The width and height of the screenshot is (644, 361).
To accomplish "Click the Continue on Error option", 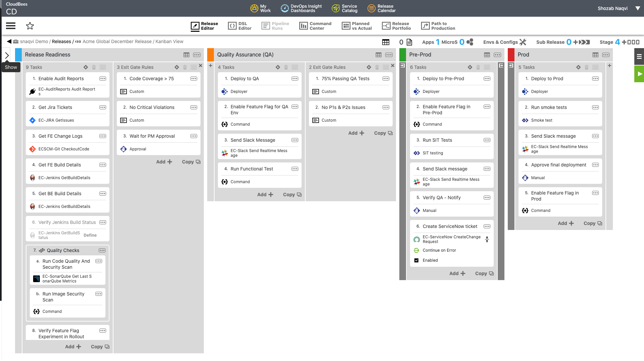I will click(439, 250).
